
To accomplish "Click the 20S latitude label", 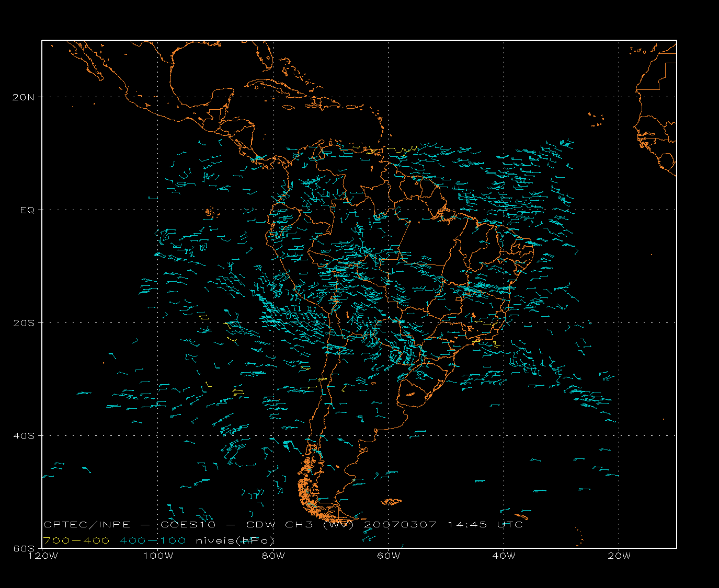I will tap(25, 323).
